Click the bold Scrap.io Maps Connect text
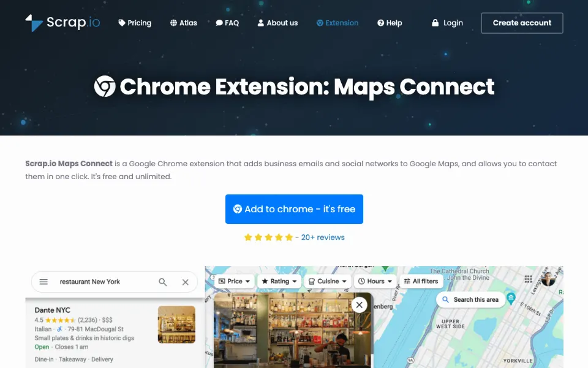The image size is (588, 368). 69,164
